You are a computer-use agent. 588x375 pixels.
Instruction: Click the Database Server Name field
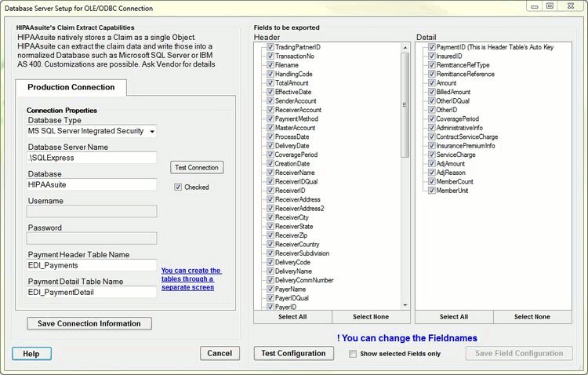click(x=92, y=158)
